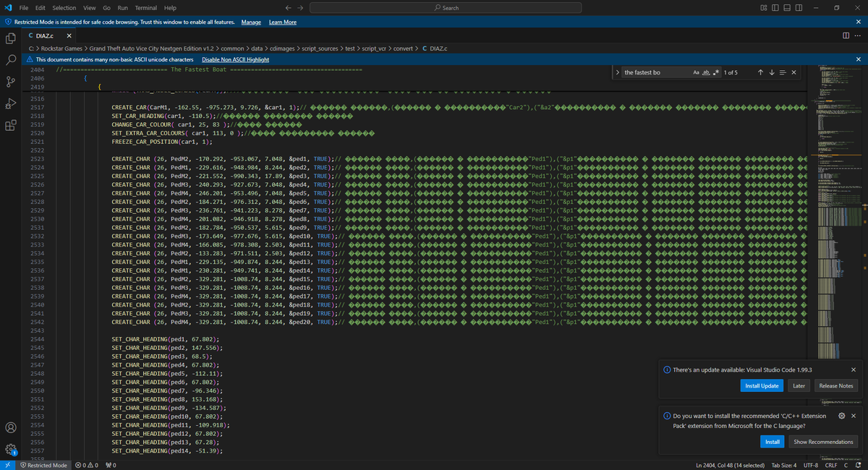Screen dimensions: 868x470
Task: Close the DIAZ.c editor tab
Action: [69, 35]
